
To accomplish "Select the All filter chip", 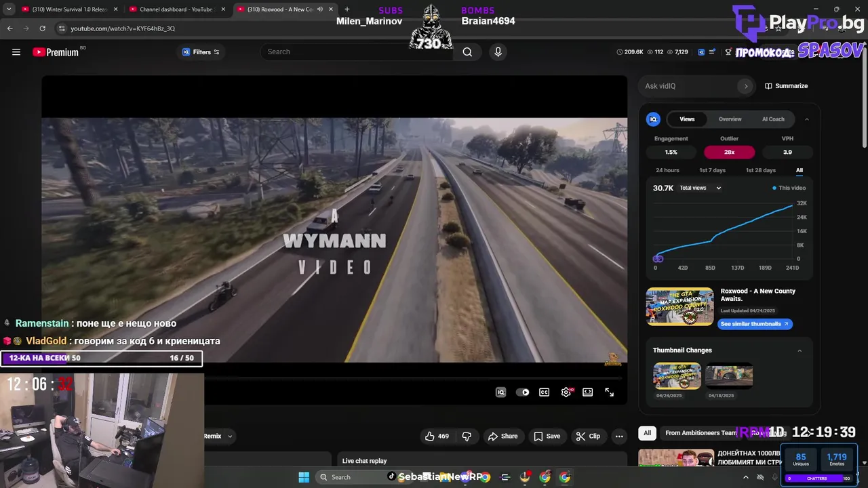I will click(647, 433).
